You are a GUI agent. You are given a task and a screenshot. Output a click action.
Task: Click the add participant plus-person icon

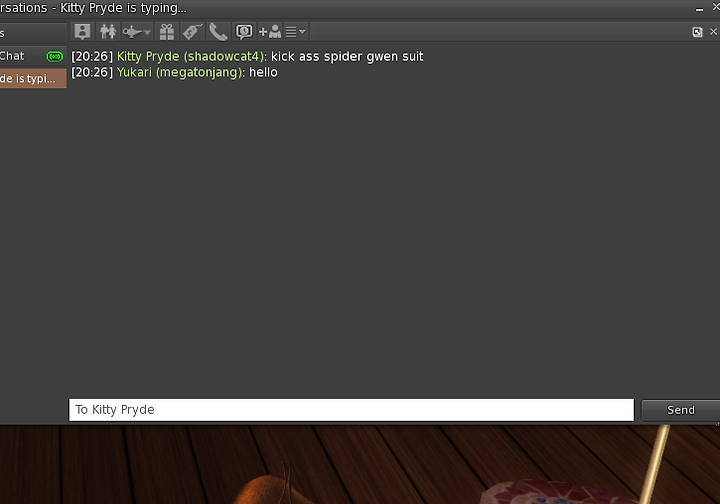tap(270, 32)
